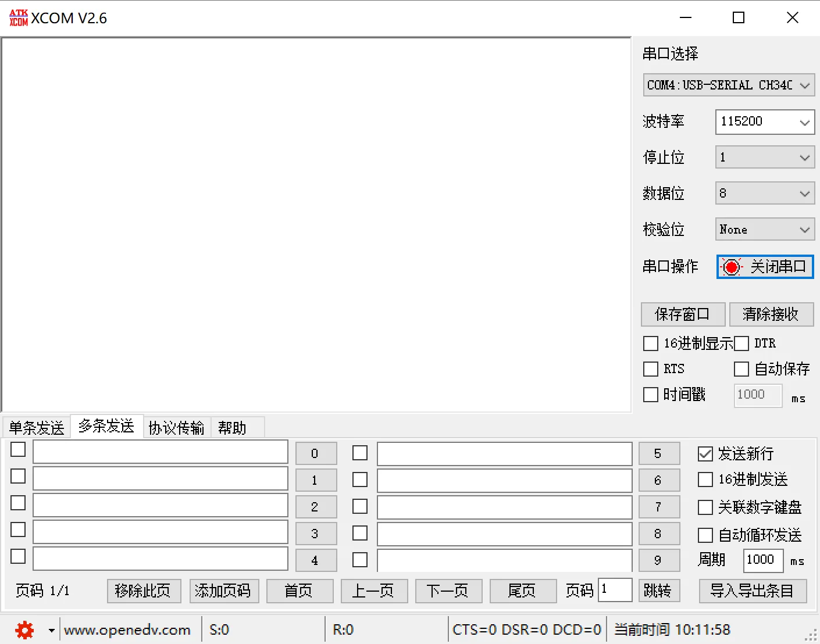The width and height of the screenshot is (820, 644).
Task: Open the small arrow next to the gear icon
Action: [51, 631]
